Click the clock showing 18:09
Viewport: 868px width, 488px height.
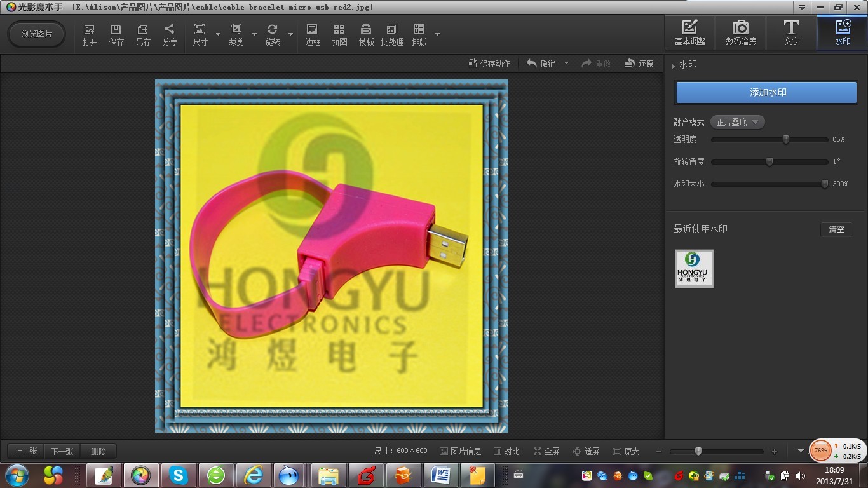(833, 470)
